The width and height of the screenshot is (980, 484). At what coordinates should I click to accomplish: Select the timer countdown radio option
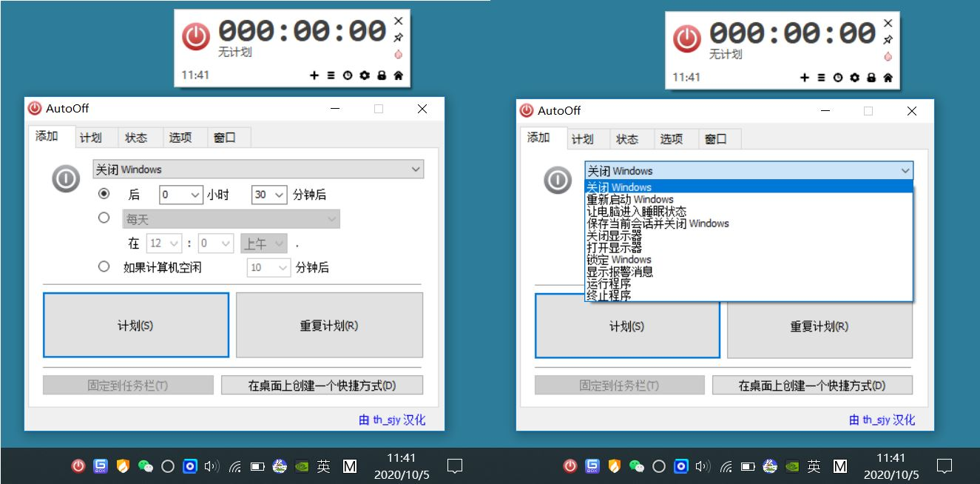(x=104, y=194)
